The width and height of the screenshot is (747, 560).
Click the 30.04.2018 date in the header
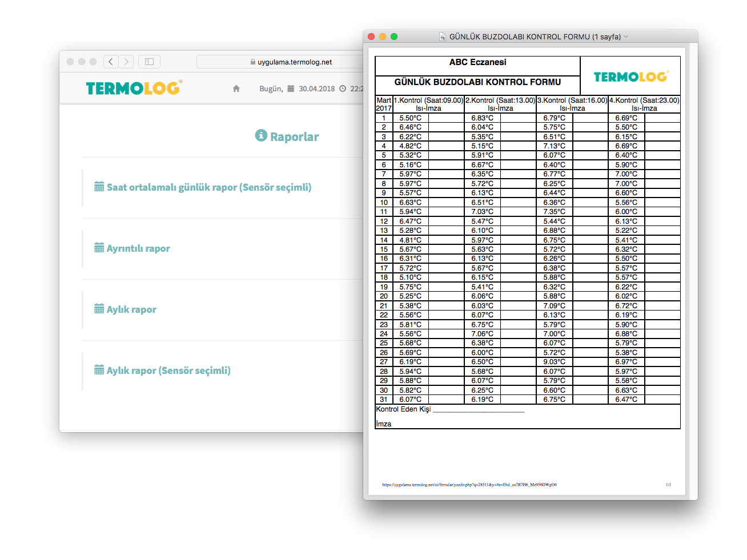[x=317, y=88]
